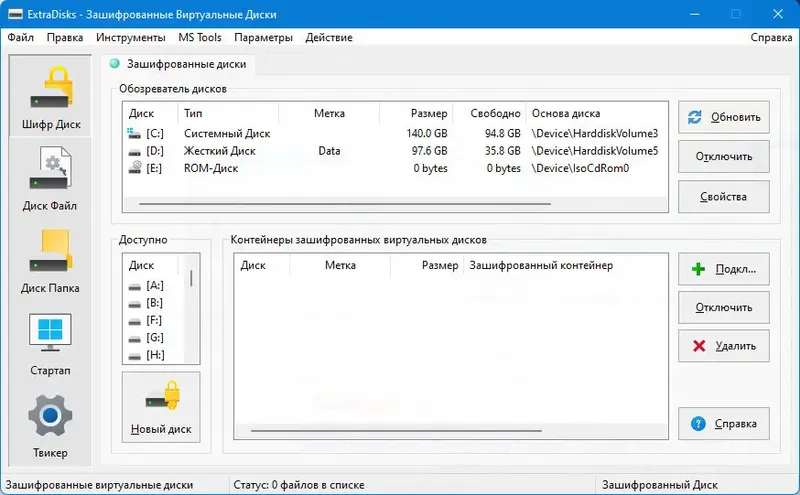Sort disk explorer by Метка column
800x495 pixels.
(329, 113)
